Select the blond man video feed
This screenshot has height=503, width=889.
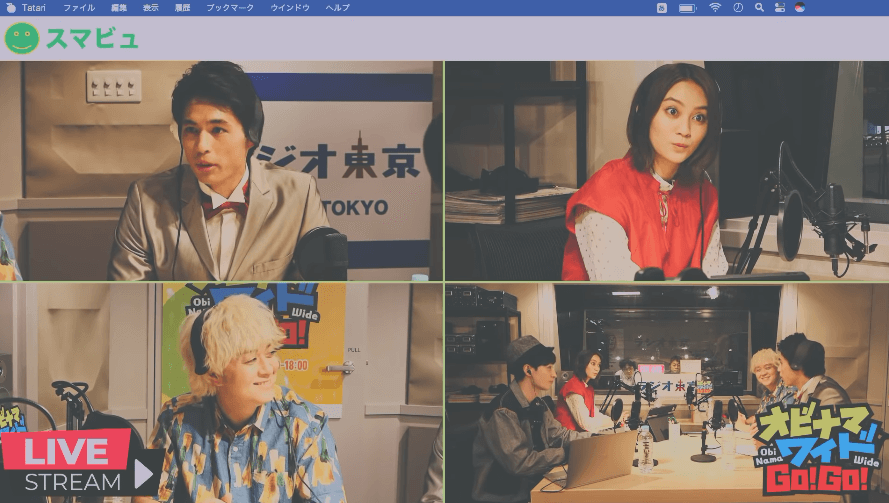(x=221, y=393)
